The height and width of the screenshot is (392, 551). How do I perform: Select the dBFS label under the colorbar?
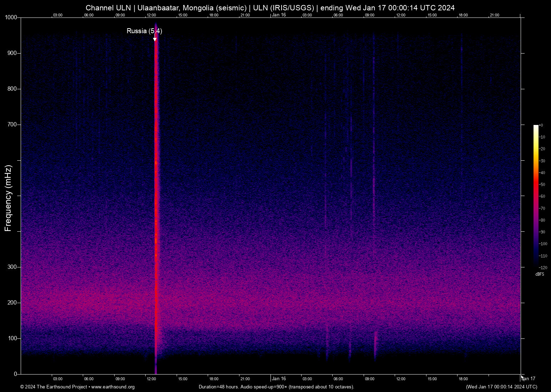click(x=540, y=274)
